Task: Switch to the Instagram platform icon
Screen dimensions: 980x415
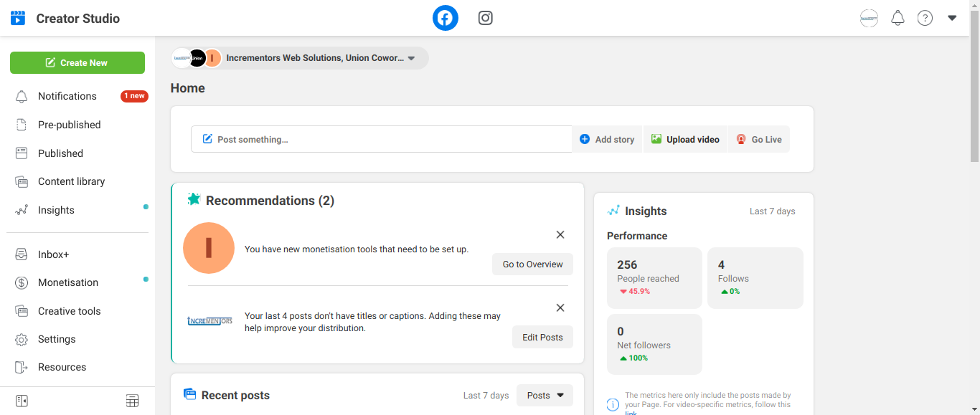Action: click(x=486, y=18)
